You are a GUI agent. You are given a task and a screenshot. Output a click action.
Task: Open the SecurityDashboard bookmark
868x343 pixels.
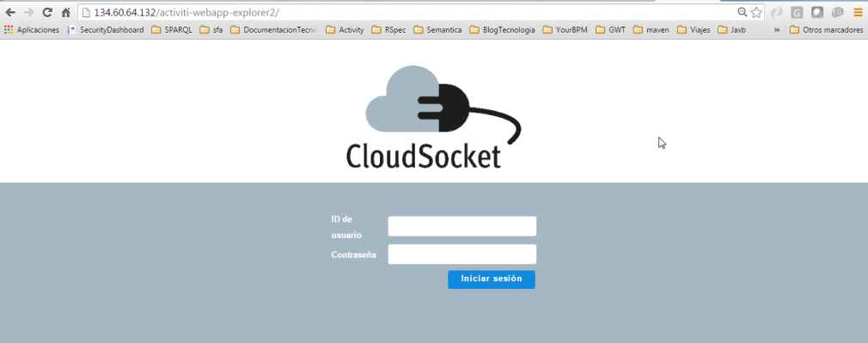[106, 30]
